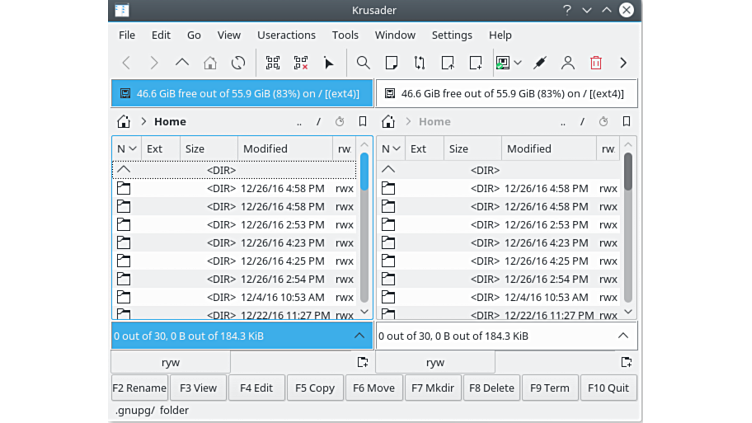Click the left panel history clock icon
Viewport: 752px width, 423px height.
(x=340, y=122)
